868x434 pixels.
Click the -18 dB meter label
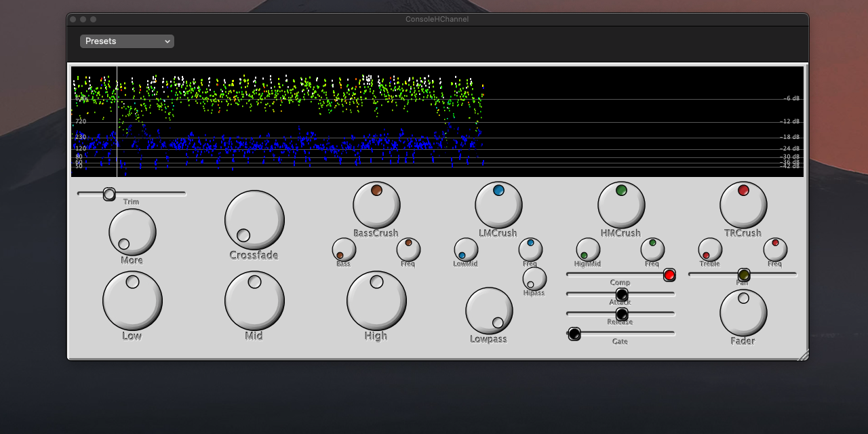click(790, 137)
